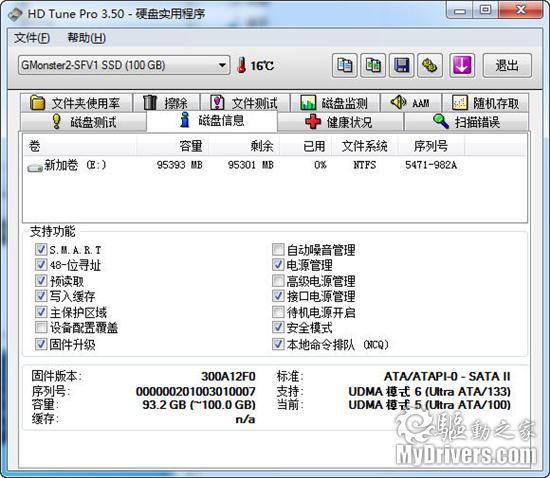This screenshot has height=478, width=550.
Task: Toggle the 主保护区域 checkbox
Action: (x=41, y=312)
